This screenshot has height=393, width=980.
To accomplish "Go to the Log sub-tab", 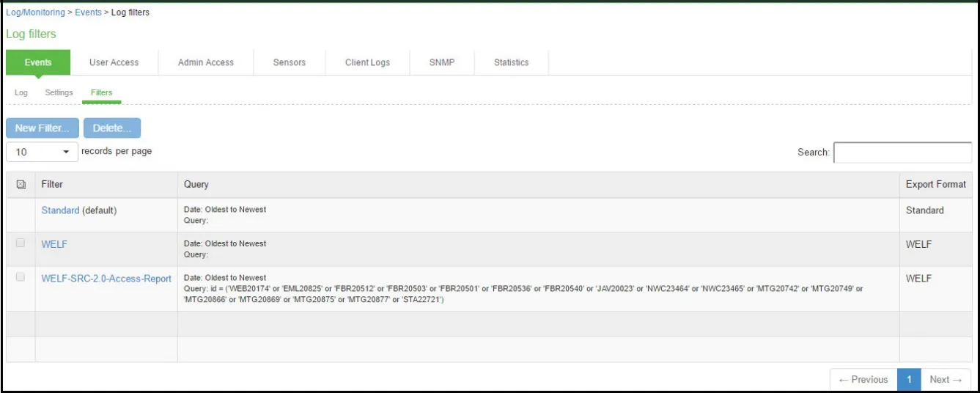I will [x=21, y=93].
